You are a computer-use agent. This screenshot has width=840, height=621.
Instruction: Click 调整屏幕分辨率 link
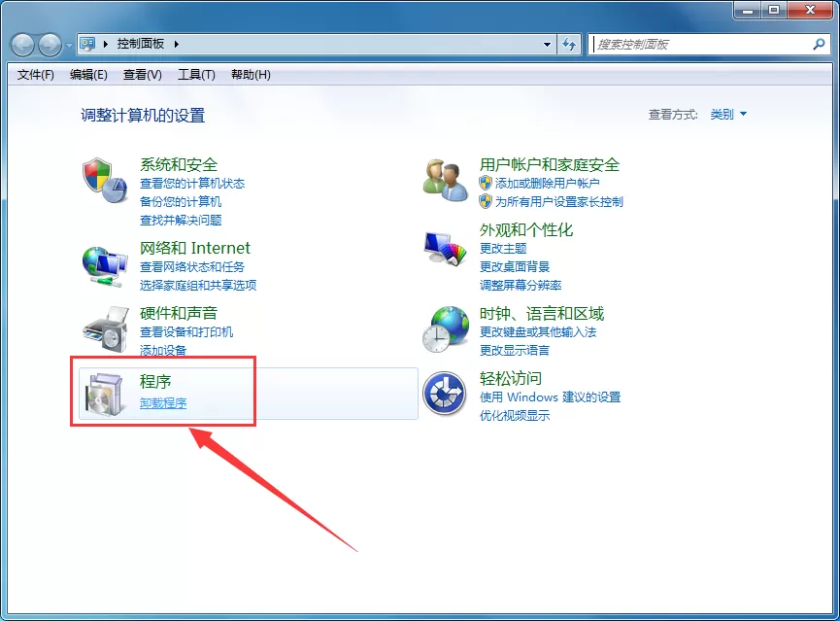(521, 285)
